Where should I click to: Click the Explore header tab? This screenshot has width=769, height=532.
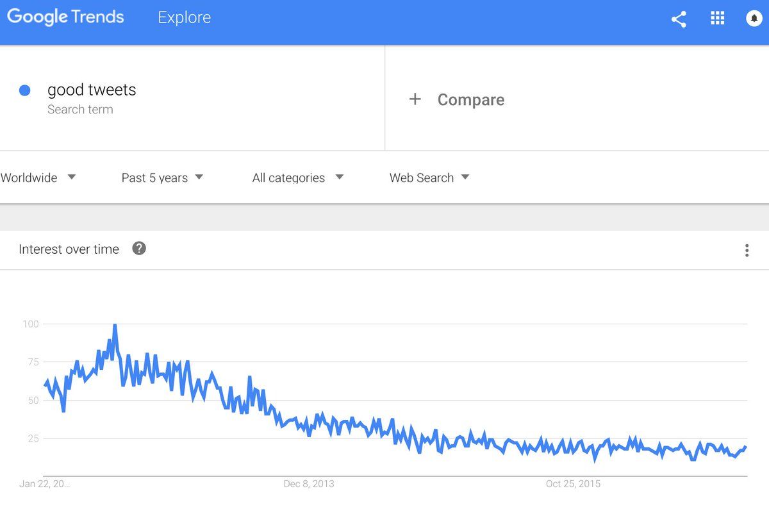[x=185, y=18]
